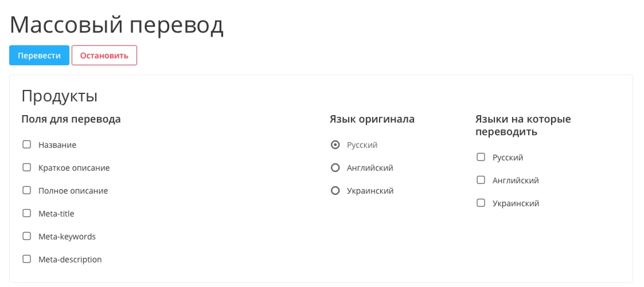Toggle the Meta-title checkbox
Screen dimensions: 644x287
[26, 214]
